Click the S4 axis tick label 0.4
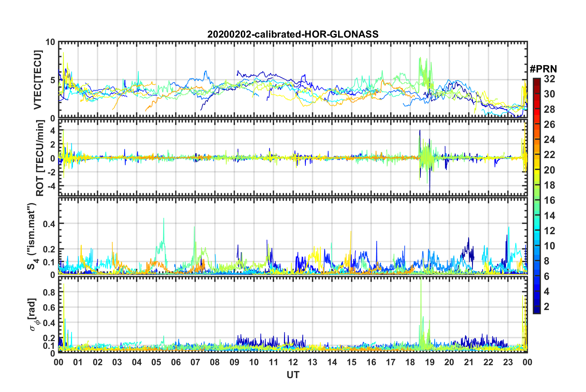Screen dimensions: 586x392 [x=49, y=224]
